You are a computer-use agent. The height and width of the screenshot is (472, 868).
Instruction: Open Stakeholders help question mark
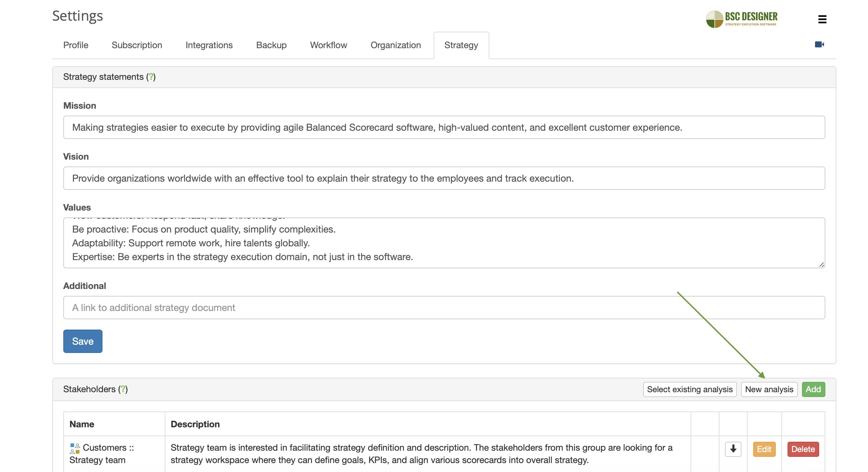pos(123,389)
